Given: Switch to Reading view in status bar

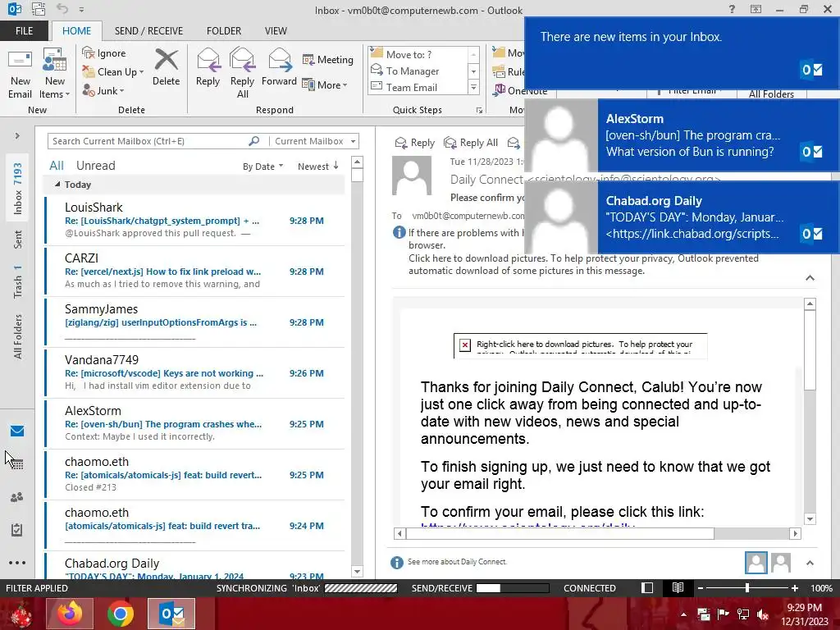Looking at the screenshot, I should 678,587.
